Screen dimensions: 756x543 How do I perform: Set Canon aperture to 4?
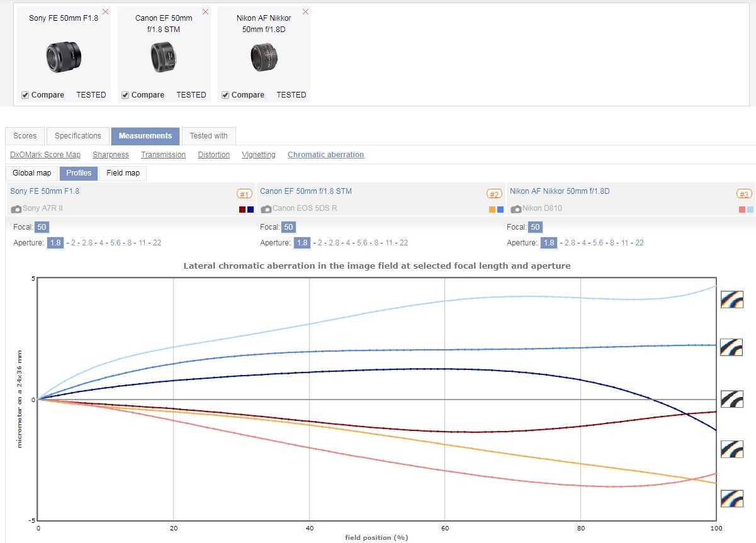coord(348,243)
